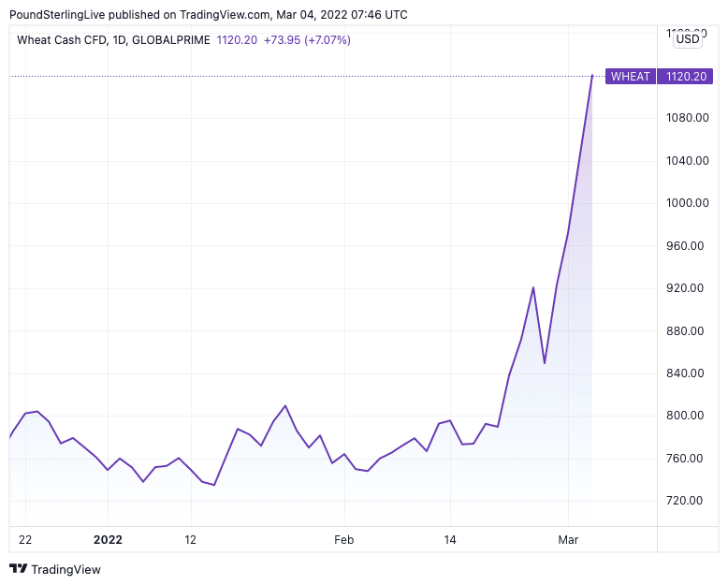This screenshot has height=585, width=728.
Task: Click the purple 1120.20 value beside GLOBALPRIME
Action: click(x=237, y=39)
